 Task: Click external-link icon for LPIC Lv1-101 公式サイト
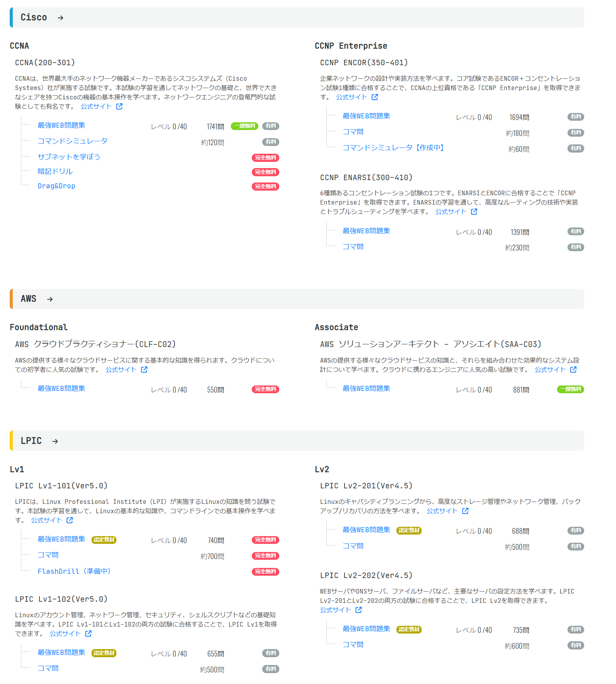(x=70, y=520)
